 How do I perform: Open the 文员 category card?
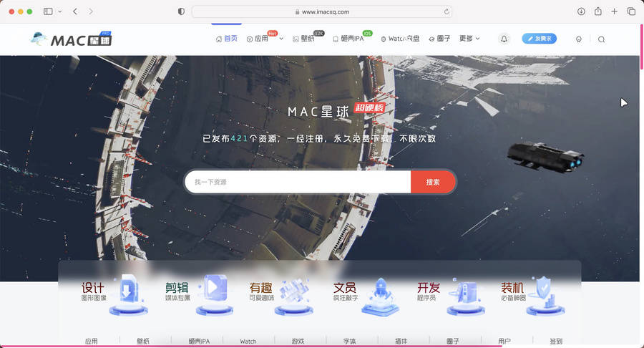tap(366, 294)
